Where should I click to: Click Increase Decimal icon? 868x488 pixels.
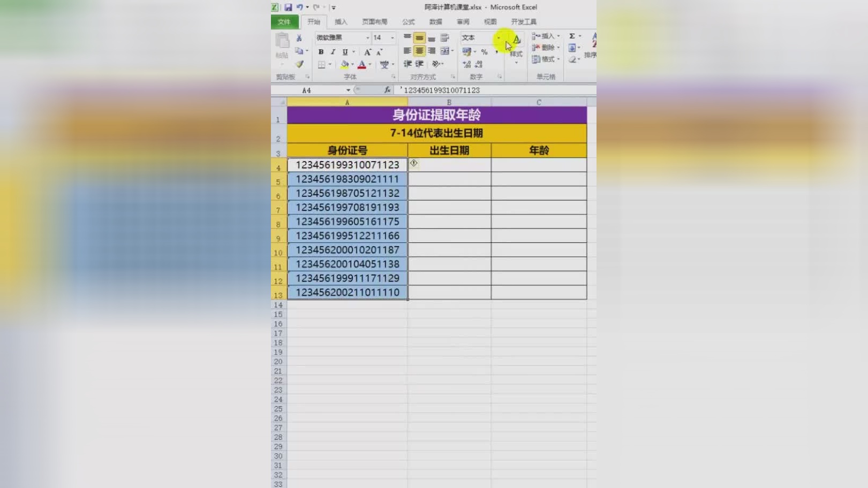pos(467,64)
